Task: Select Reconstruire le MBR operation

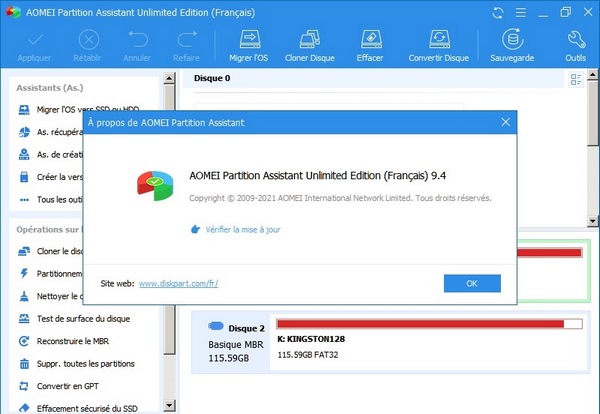Action: click(x=73, y=341)
